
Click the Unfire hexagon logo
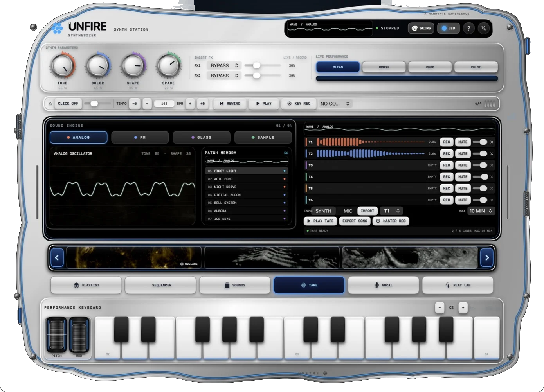point(57,28)
